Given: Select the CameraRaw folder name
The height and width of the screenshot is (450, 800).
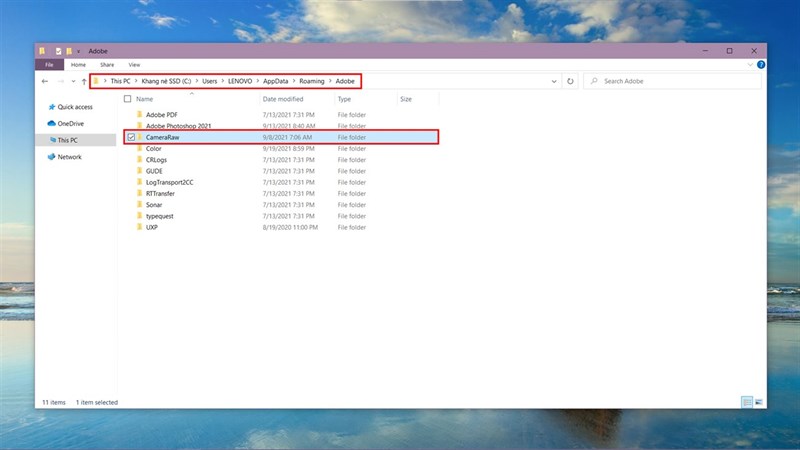Looking at the screenshot, I should point(162,137).
